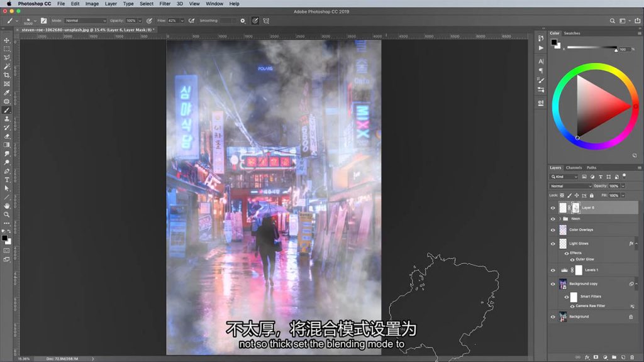
Task: Click the Flow percentage field
Action: pos(173,21)
